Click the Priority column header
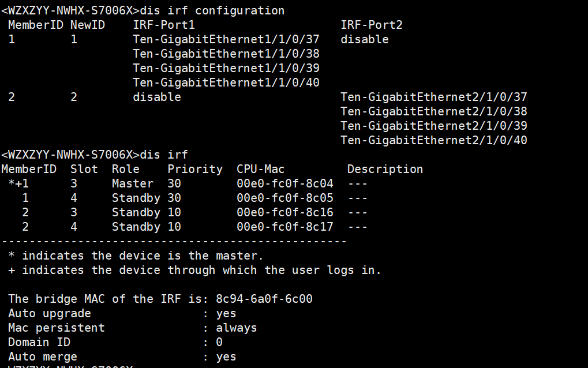The image size is (588, 368). [x=195, y=169]
